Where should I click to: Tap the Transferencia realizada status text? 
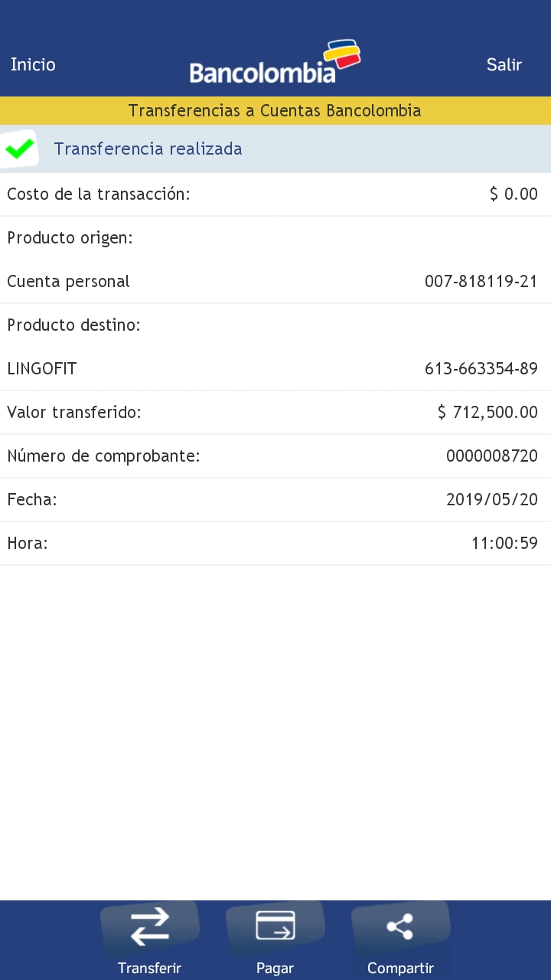[148, 149]
